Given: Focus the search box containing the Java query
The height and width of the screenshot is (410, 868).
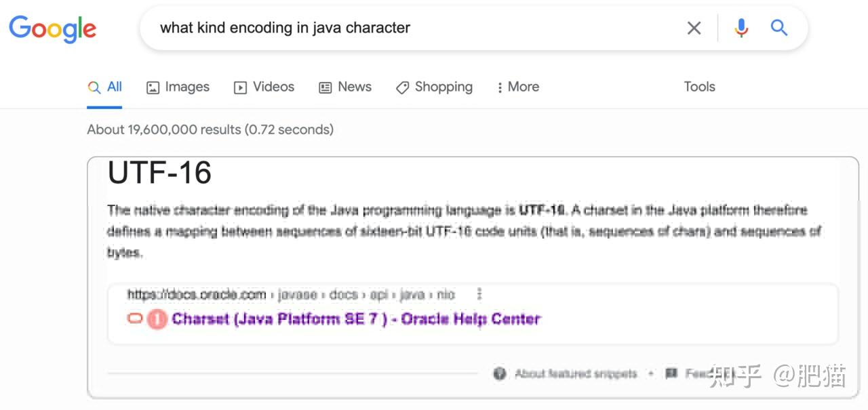Looking at the screenshot, I should tap(407, 28).
